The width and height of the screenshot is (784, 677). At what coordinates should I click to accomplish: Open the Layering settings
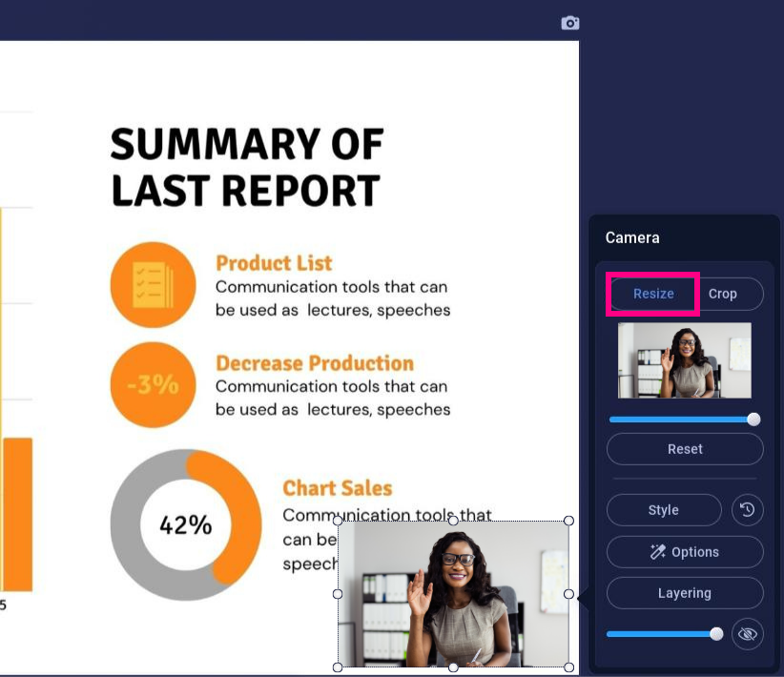pyautogui.click(x=685, y=593)
